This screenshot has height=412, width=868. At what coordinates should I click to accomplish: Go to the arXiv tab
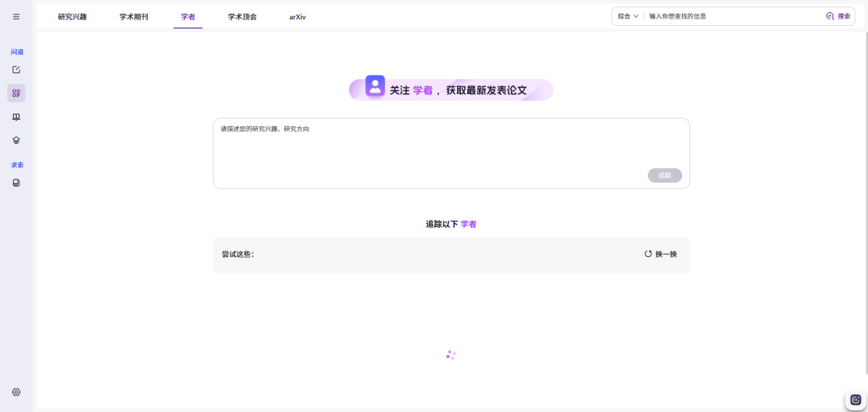[x=298, y=17]
